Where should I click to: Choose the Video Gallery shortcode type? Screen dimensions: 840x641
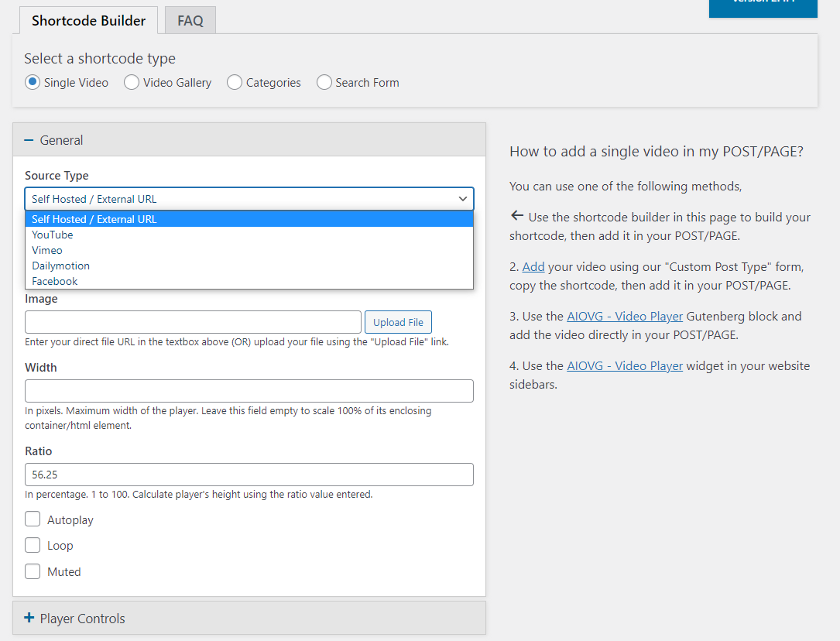(131, 82)
